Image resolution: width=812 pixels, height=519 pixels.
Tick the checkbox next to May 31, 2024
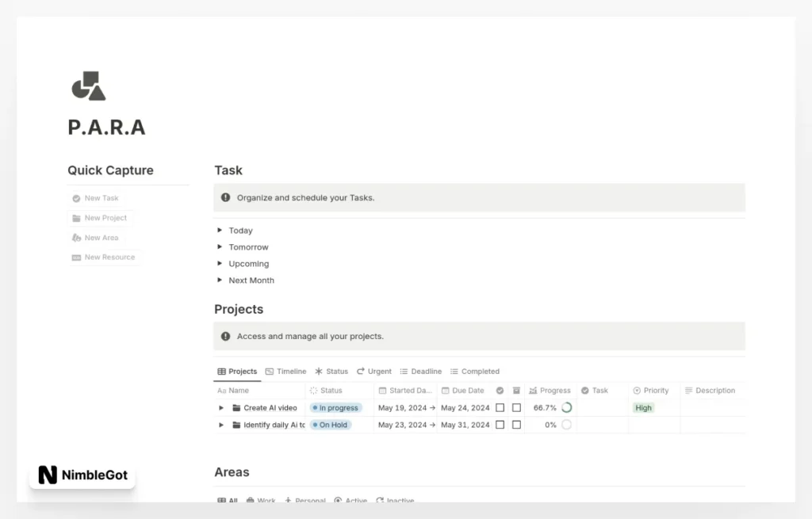pyautogui.click(x=499, y=425)
